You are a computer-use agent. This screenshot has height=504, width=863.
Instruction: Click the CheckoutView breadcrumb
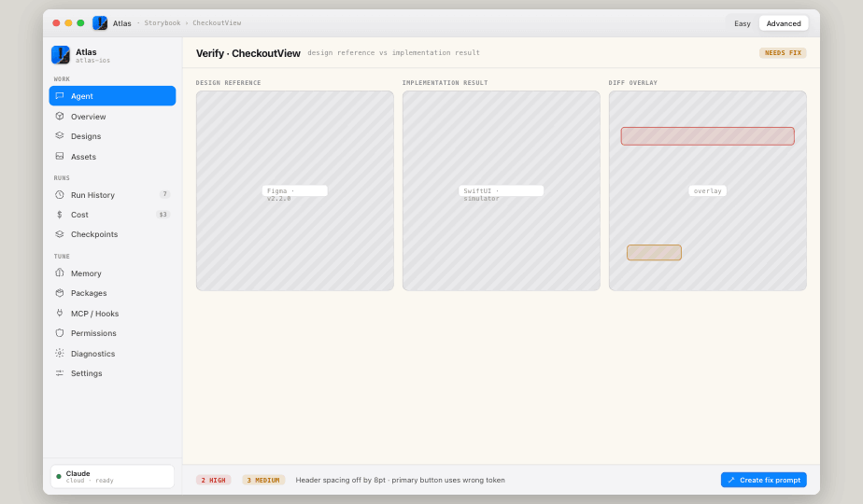(x=217, y=23)
